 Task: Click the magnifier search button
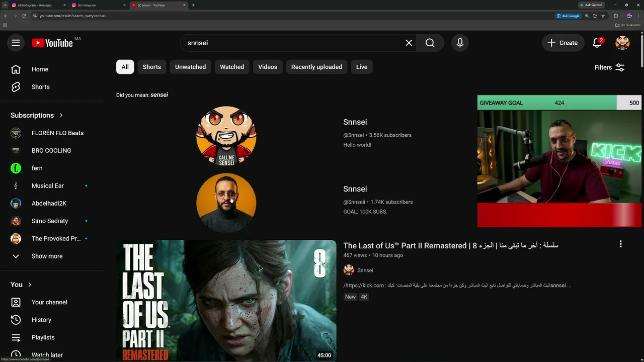pyautogui.click(x=430, y=43)
